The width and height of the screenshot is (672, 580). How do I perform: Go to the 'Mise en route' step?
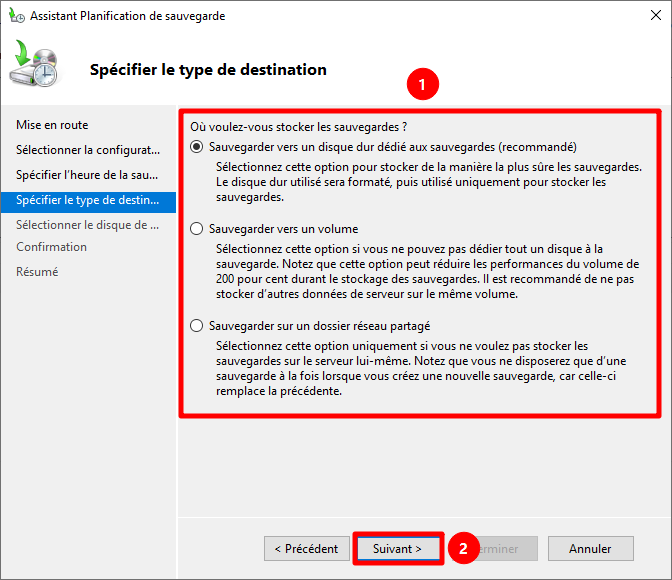(52, 125)
